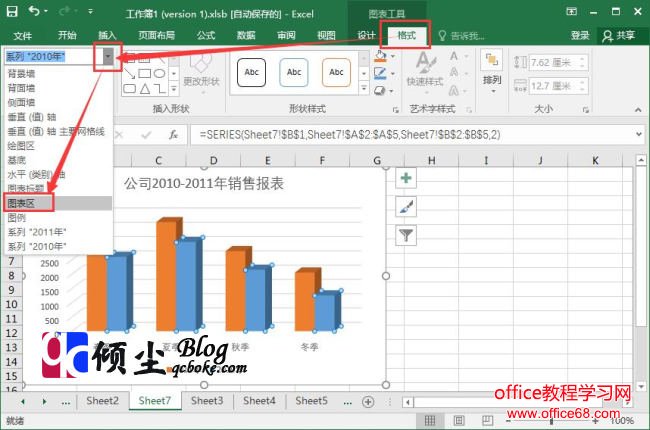Pick the triangle shape in shapes gallery

tap(145, 88)
